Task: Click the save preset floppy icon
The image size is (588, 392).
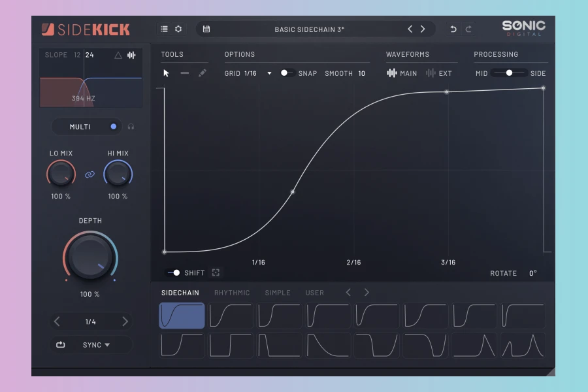Action: pyautogui.click(x=206, y=29)
